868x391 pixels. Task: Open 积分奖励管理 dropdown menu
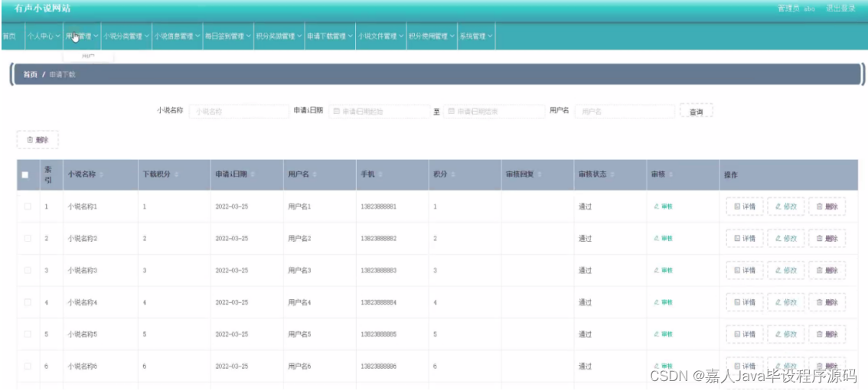tap(279, 36)
